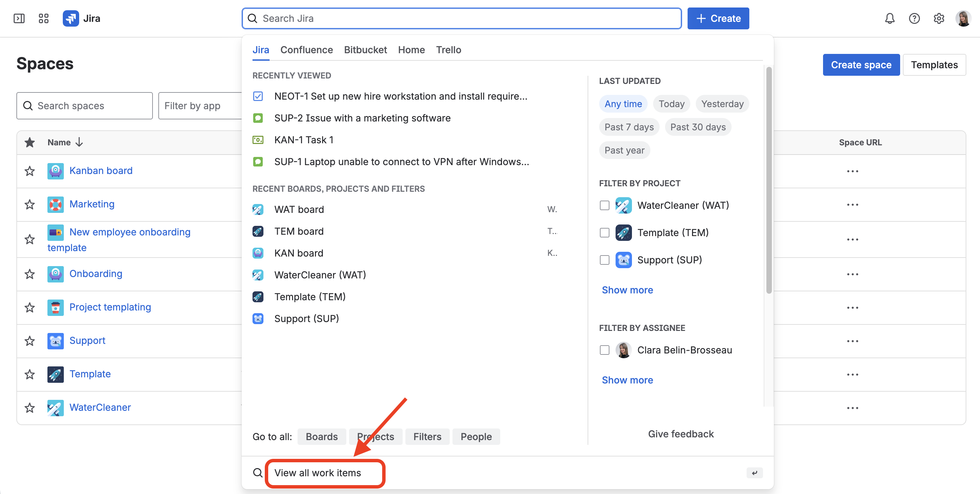This screenshot has width=980, height=494.
Task: Switch to the Confluence search tab
Action: click(x=306, y=50)
